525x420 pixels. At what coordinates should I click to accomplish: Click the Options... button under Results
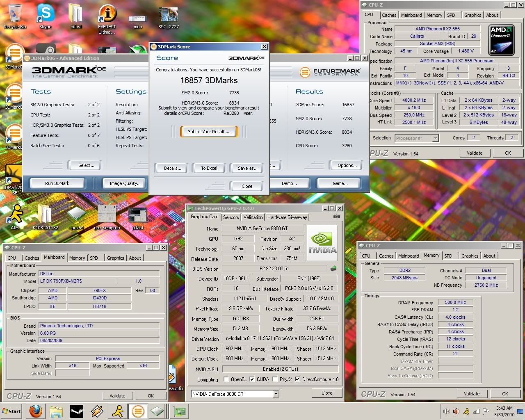point(347,165)
